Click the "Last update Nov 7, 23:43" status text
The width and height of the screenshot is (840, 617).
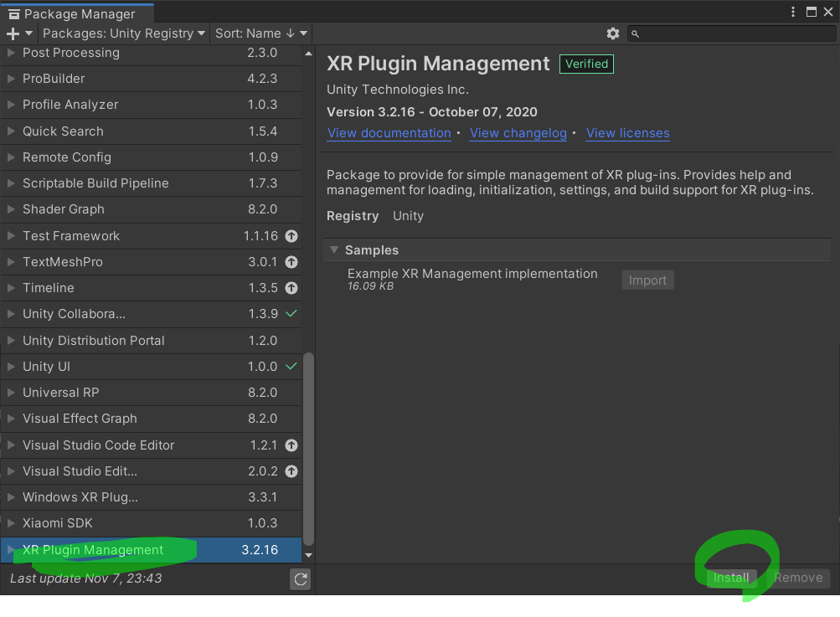point(85,578)
